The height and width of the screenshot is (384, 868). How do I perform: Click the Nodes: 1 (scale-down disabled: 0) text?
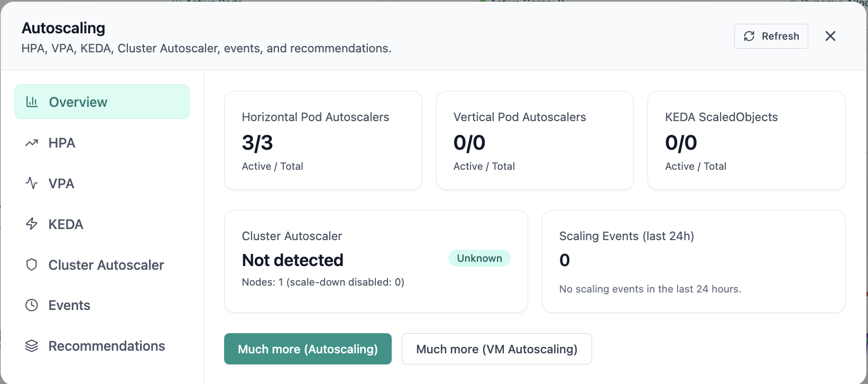(323, 282)
